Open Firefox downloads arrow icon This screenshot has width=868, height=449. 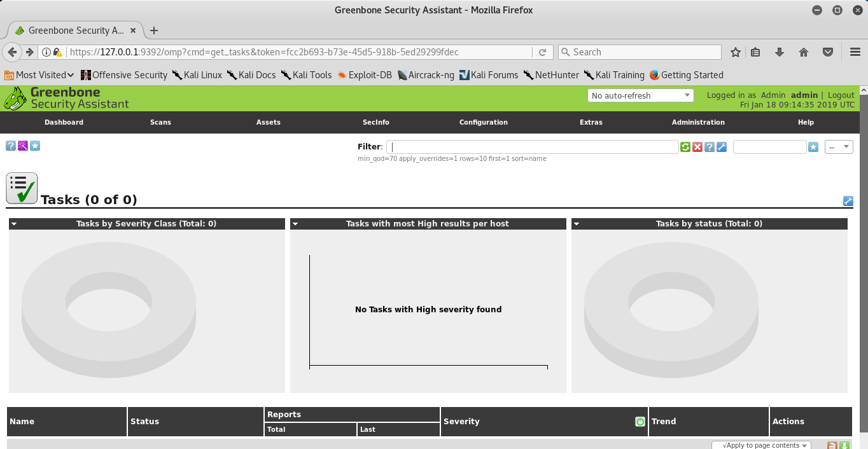(780, 52)
